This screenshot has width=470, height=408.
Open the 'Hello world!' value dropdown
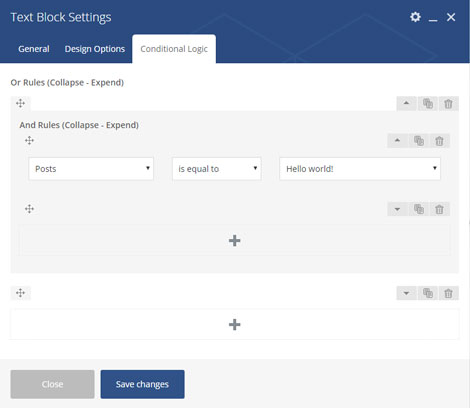[x=360, y=169]
